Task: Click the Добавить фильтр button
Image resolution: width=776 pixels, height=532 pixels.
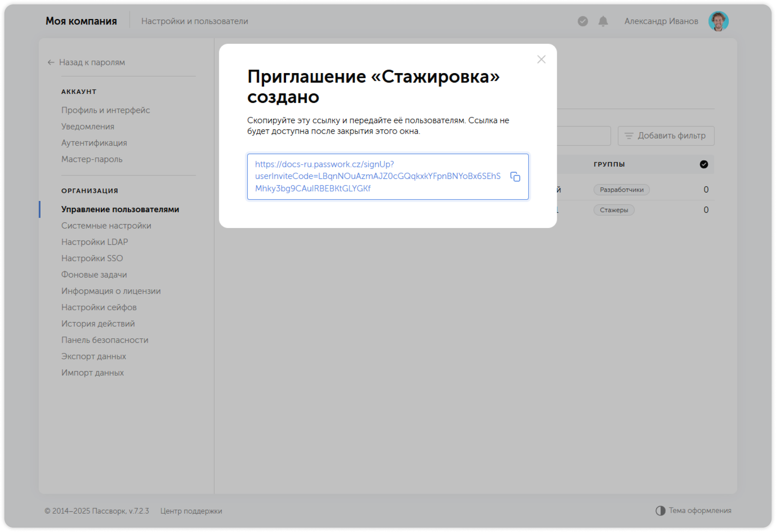Action: coord(666,136)
